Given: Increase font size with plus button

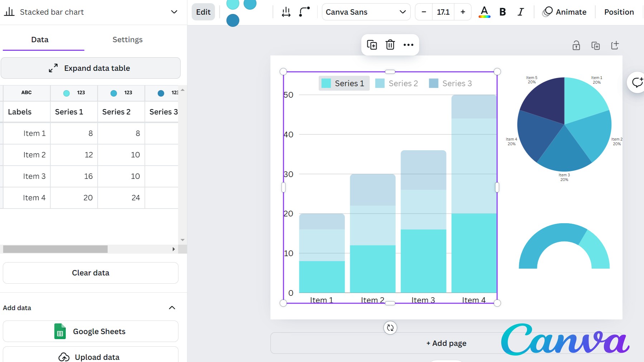Looking at the screenshot, I should 463,12.
